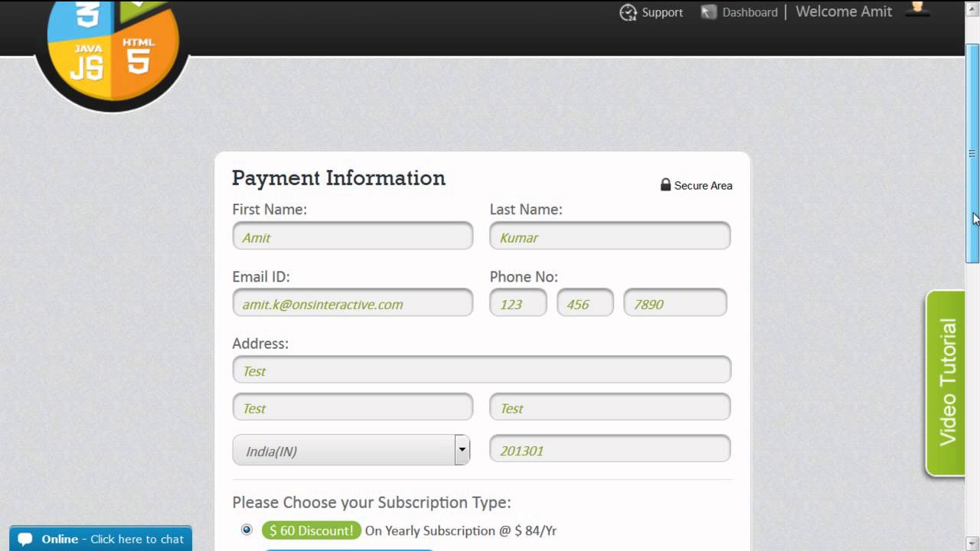
Task: Click the First Name: label
Action: pyautogui.click(x=269, y=209)
